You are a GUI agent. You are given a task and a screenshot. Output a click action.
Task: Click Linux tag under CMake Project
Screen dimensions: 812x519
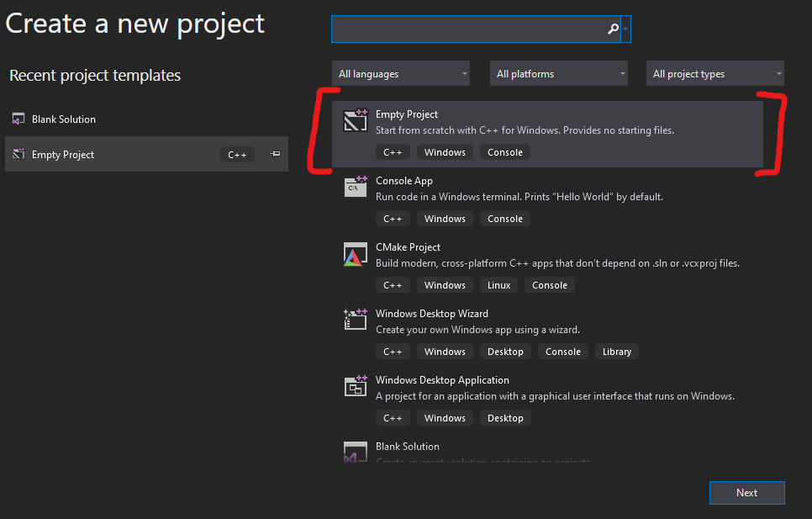498,285
